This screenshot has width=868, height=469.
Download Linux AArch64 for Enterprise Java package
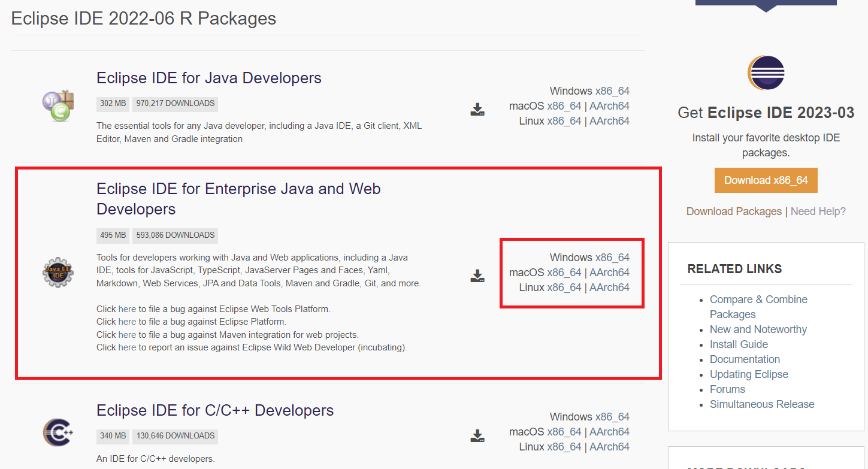(609, 288)
